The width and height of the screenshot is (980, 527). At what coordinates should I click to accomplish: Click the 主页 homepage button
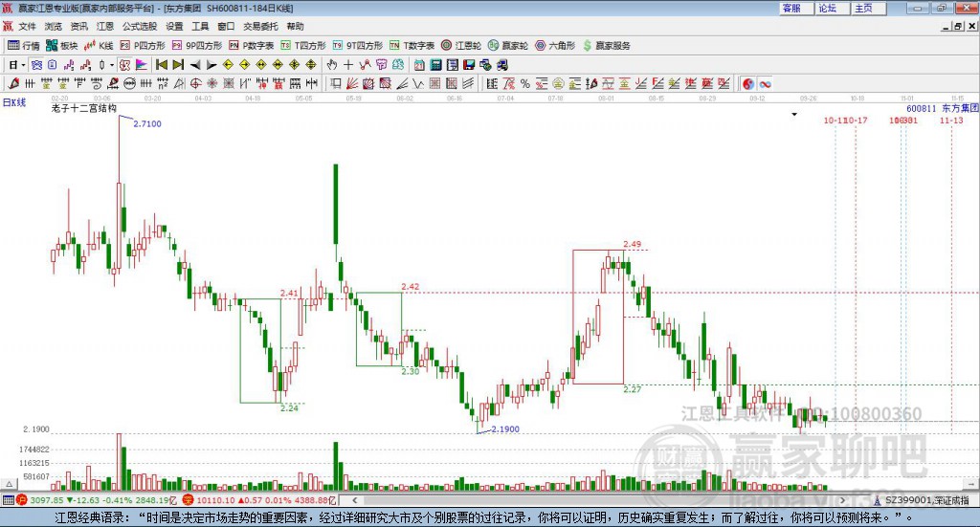click(868, 8)
